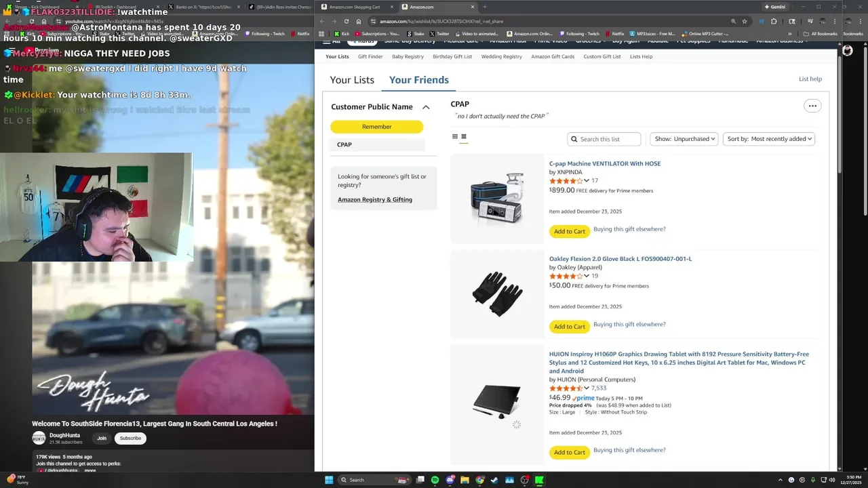Click the yellow Remember button

[376, 127]
